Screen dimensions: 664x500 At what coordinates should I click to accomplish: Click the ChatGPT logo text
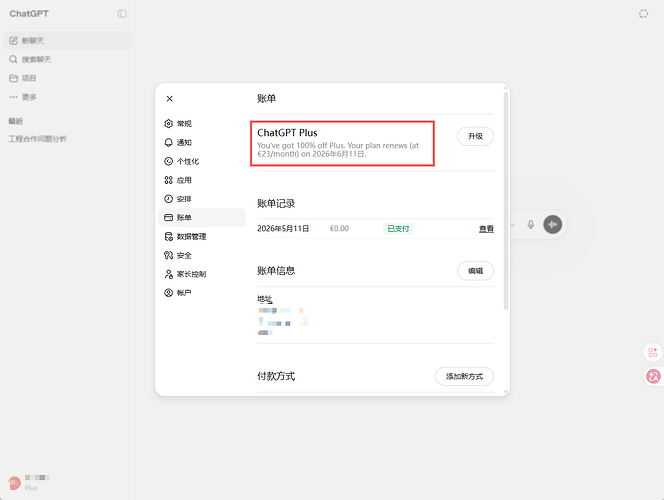[29, 14]
